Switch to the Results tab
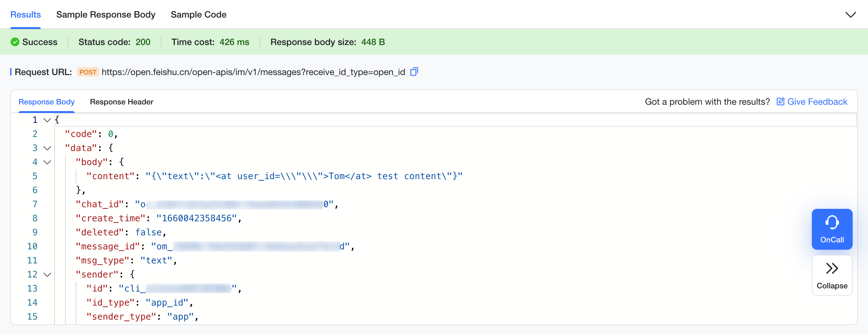This screenshot has height=334, width=868. pyautogui.click(x=26, y=15)
